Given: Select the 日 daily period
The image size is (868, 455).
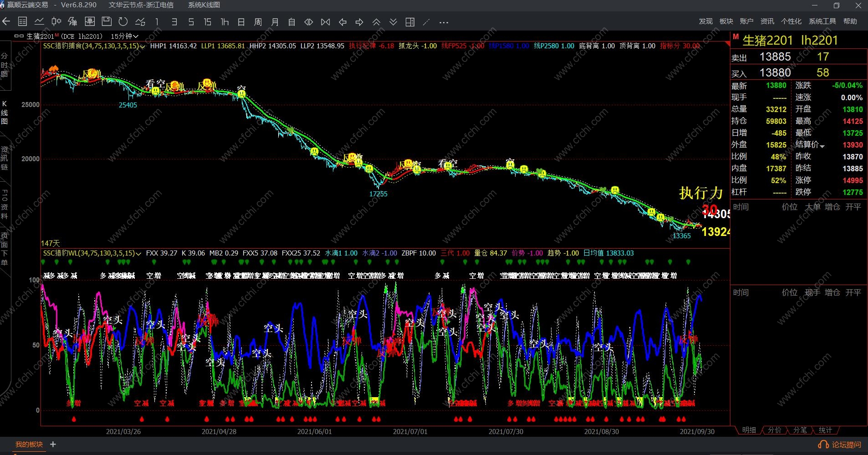Looking at the screenshot, I should point(241,22).
